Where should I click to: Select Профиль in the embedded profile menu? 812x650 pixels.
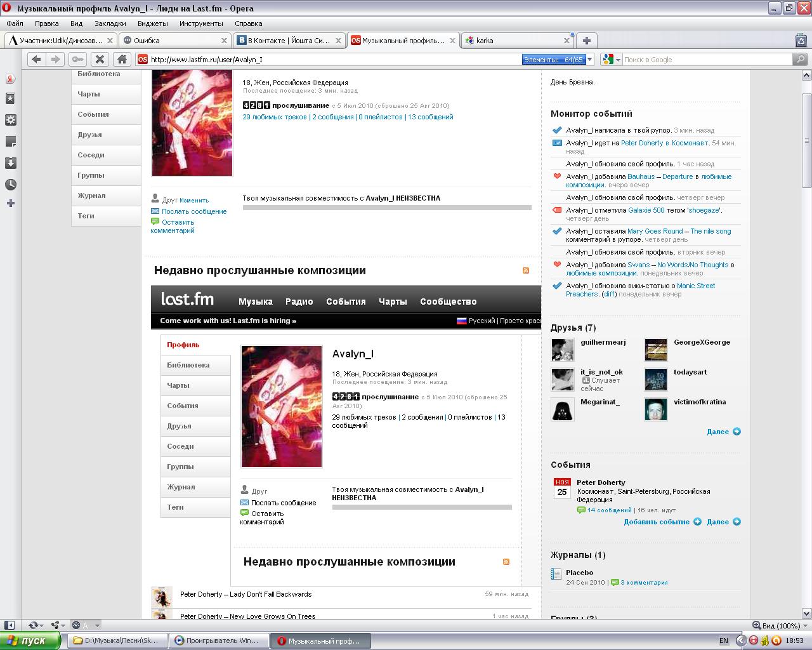(183, 345)
